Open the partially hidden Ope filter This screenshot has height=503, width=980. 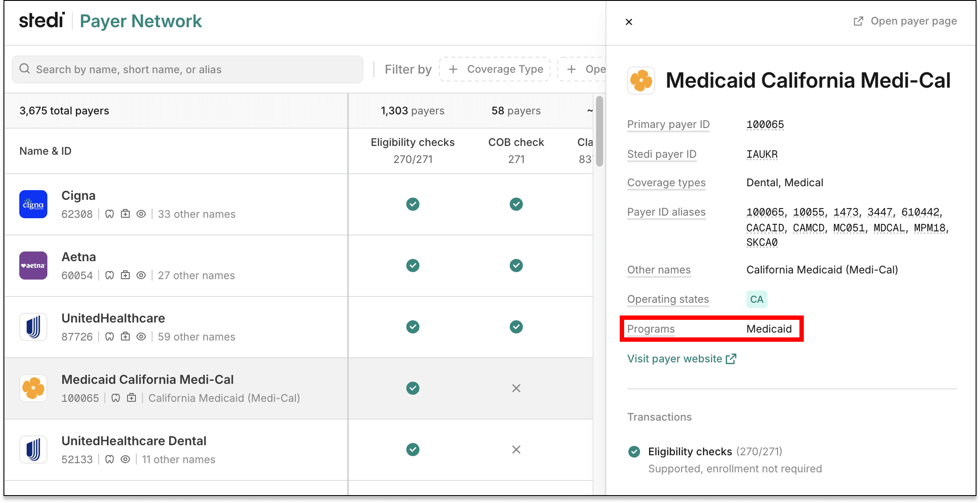(582, 69)
